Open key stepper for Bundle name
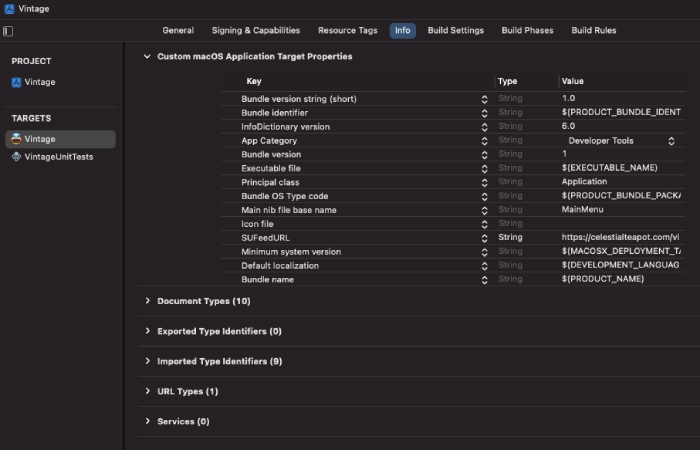The height and width of the screenshot is (450, 700). (x=484, y=280)
